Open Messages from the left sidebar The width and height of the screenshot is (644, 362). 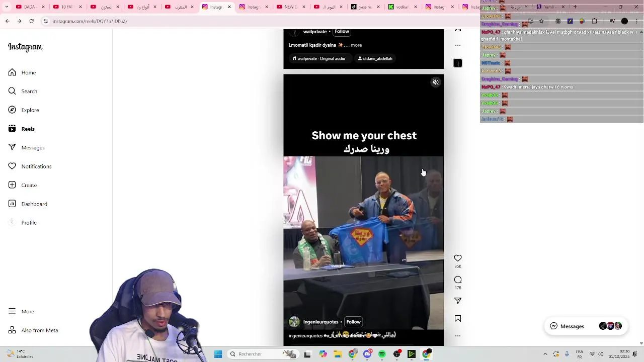pyautogui.click(x=26, y=147)
